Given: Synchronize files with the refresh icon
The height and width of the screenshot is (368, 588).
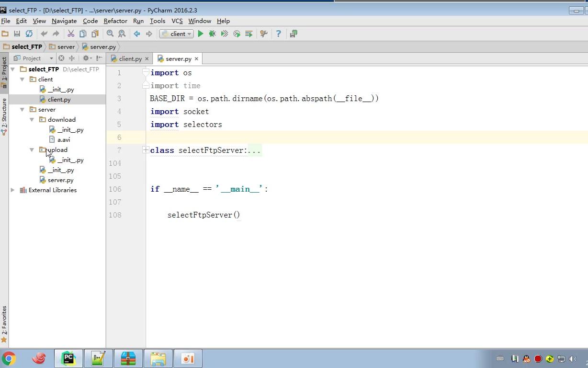Looking at the screenshot, I should (x=29, y=34).
